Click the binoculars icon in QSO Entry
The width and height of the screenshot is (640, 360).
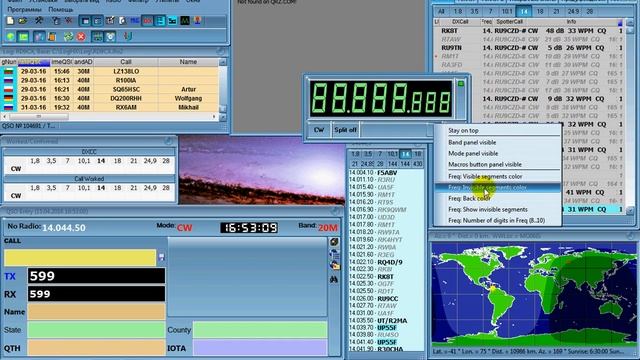(334, 280)
